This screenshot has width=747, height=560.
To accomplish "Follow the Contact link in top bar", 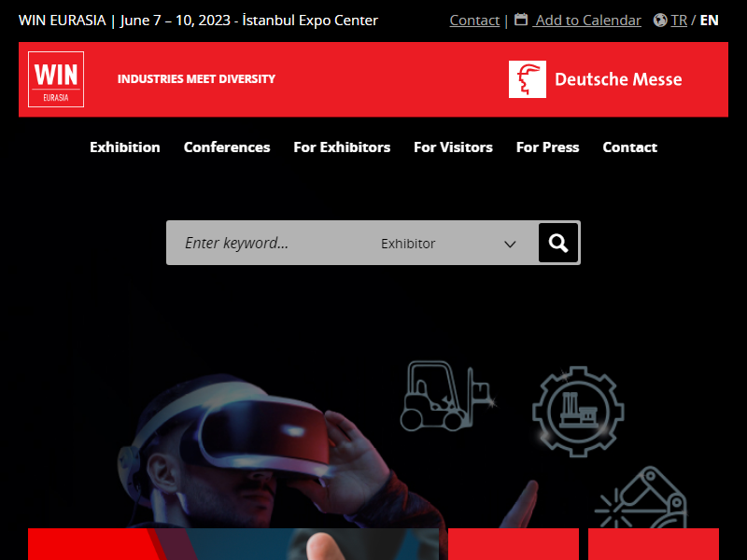I will 474,20.
